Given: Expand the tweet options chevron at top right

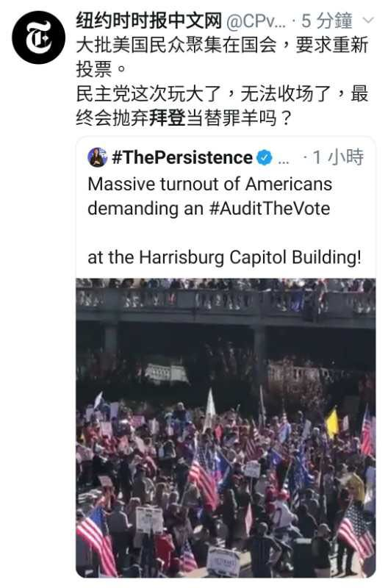Looking at the screenshot, I should [369, 21].
